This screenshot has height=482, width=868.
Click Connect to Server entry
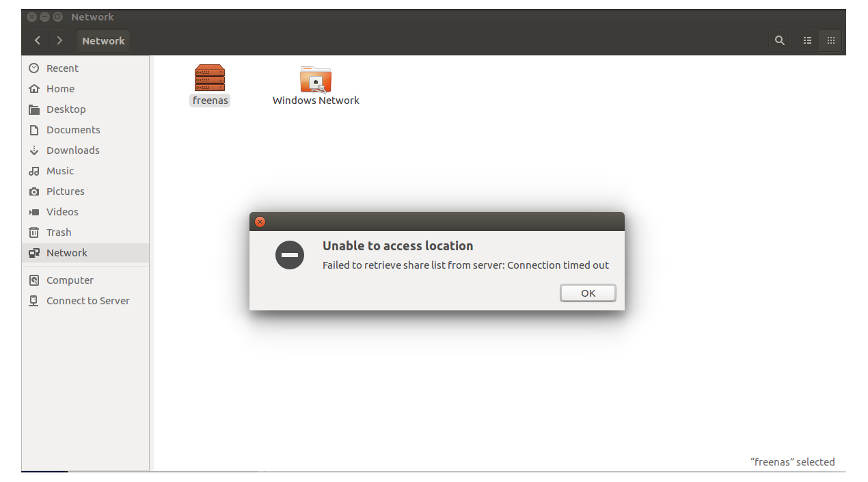[85, 301]
